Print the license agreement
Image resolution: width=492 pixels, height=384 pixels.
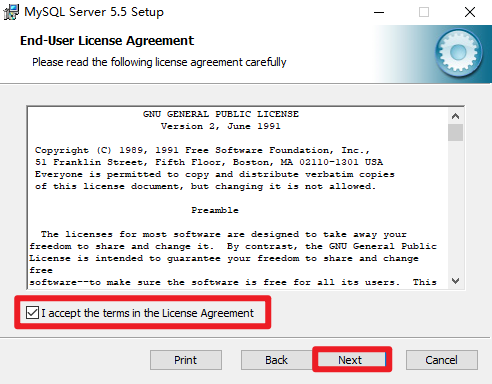point(186,360)
